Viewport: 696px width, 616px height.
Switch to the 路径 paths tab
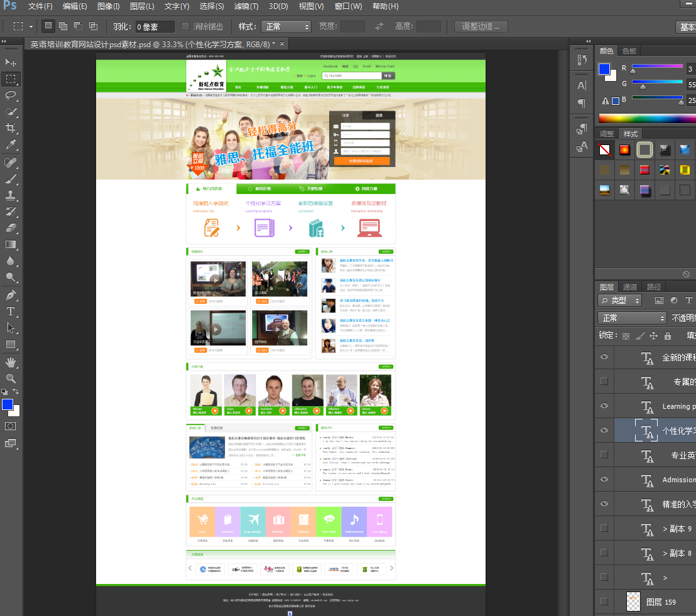[x=653, y=287]
